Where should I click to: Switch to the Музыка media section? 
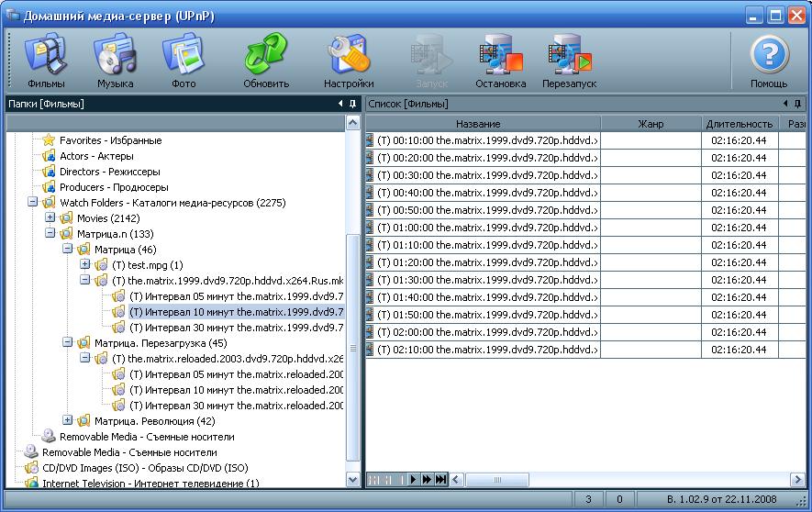[115, 61]
